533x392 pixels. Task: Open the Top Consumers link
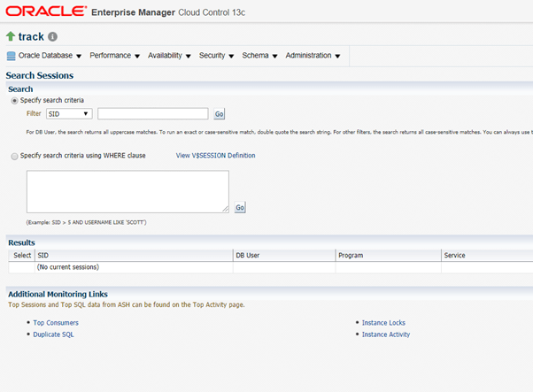click(x=56, y=323)
